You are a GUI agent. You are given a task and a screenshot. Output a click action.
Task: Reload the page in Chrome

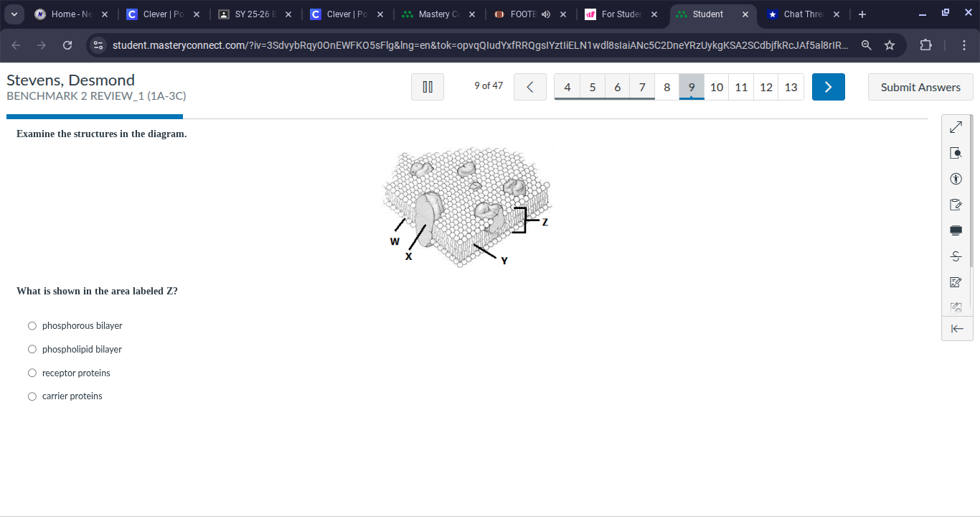(x=67, y=45)
